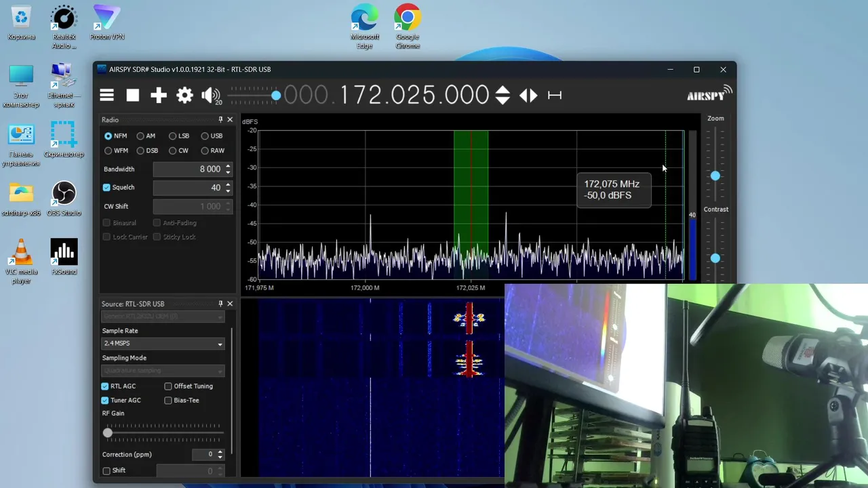Image resolution: width=868 pixels, height=488 pixels.
Task: Adjust the volume slider knob
Action: coord(276,96)
